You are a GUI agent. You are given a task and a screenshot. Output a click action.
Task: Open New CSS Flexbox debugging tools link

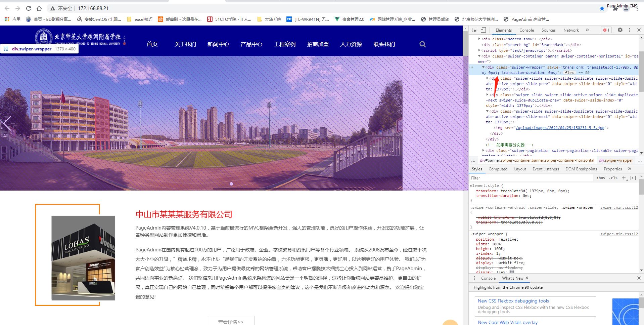513,301
